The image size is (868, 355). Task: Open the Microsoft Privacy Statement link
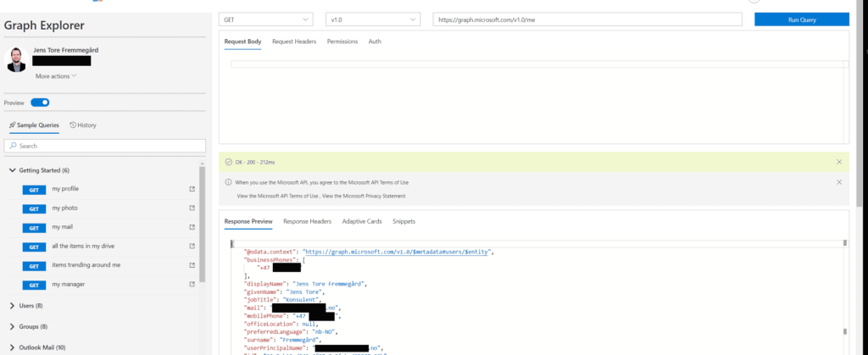tap(364, 196)
